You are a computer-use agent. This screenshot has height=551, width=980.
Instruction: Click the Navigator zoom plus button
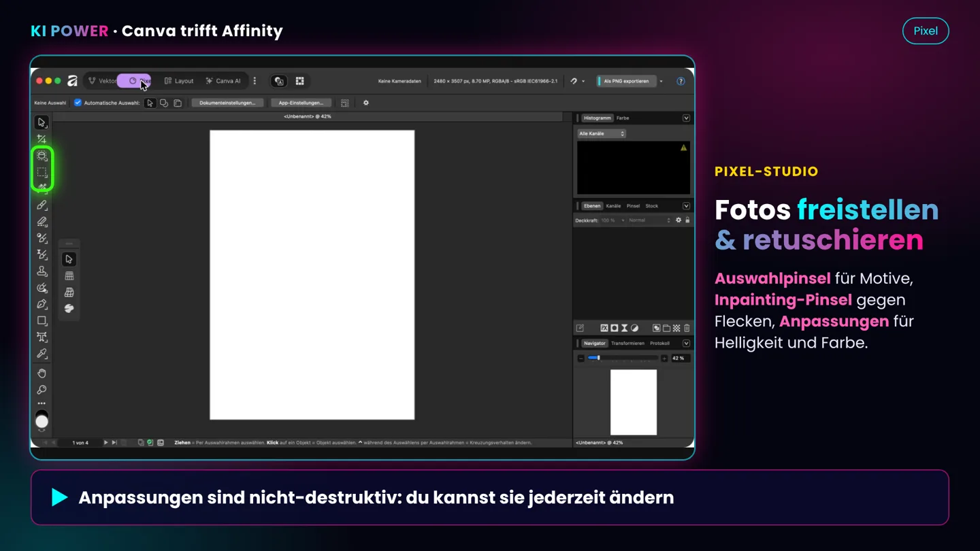tap(664, 358)
